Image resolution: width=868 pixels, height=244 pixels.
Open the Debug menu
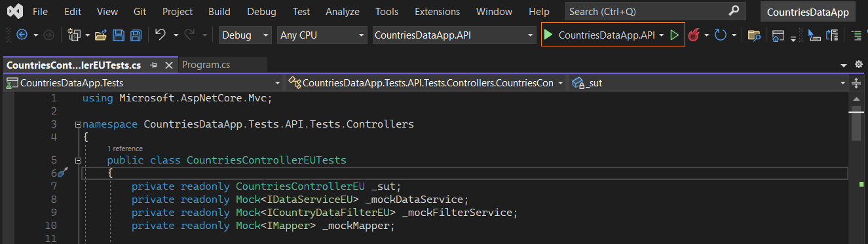point(261,12)
